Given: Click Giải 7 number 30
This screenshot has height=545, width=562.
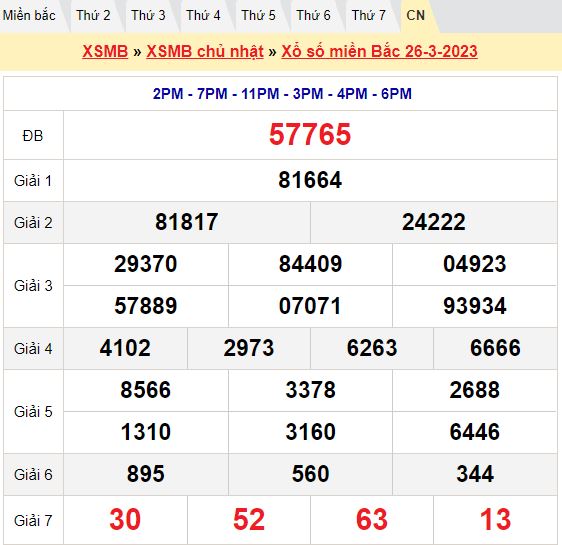Looking at the screenshot, I should click(125, 519).
